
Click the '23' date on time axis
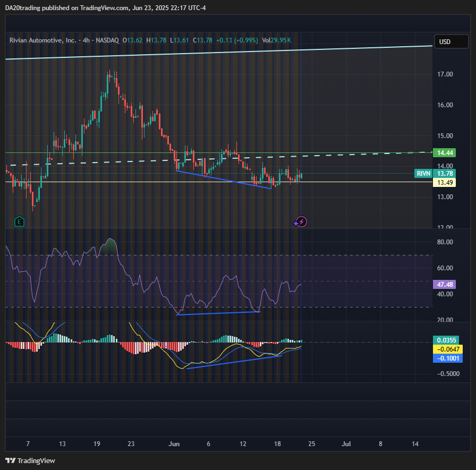(131, 444)
